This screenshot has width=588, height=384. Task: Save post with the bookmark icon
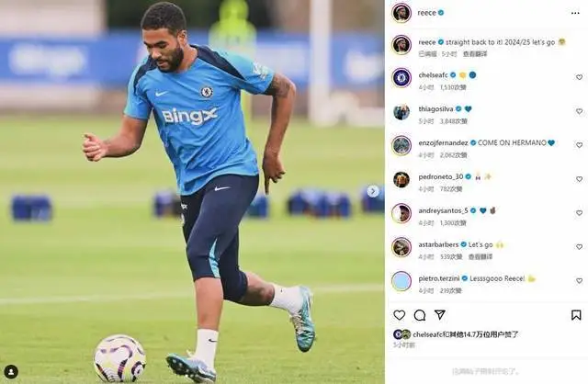[x=576, y=315]
